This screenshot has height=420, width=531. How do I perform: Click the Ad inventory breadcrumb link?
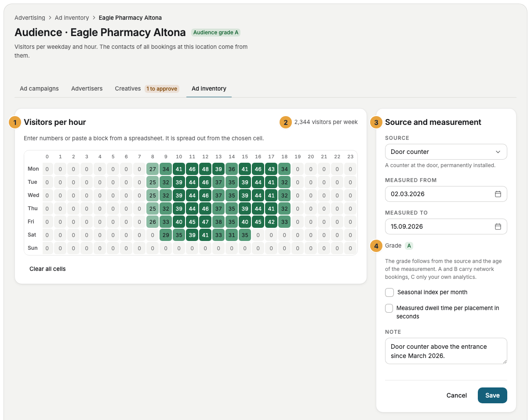(x=72, y=18)
